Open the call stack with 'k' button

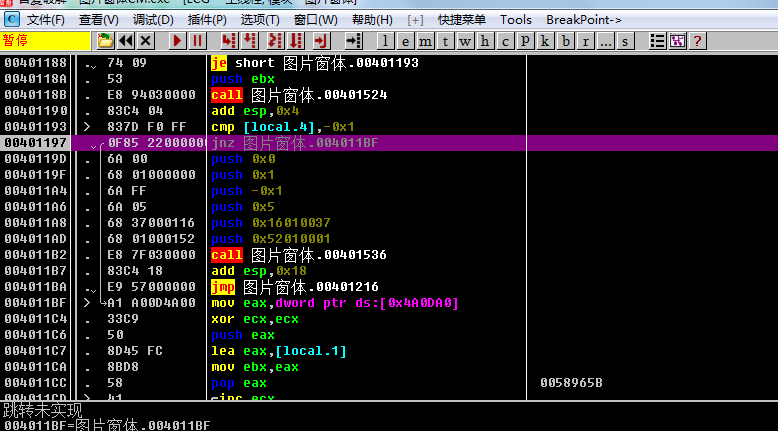click(546, 41)
